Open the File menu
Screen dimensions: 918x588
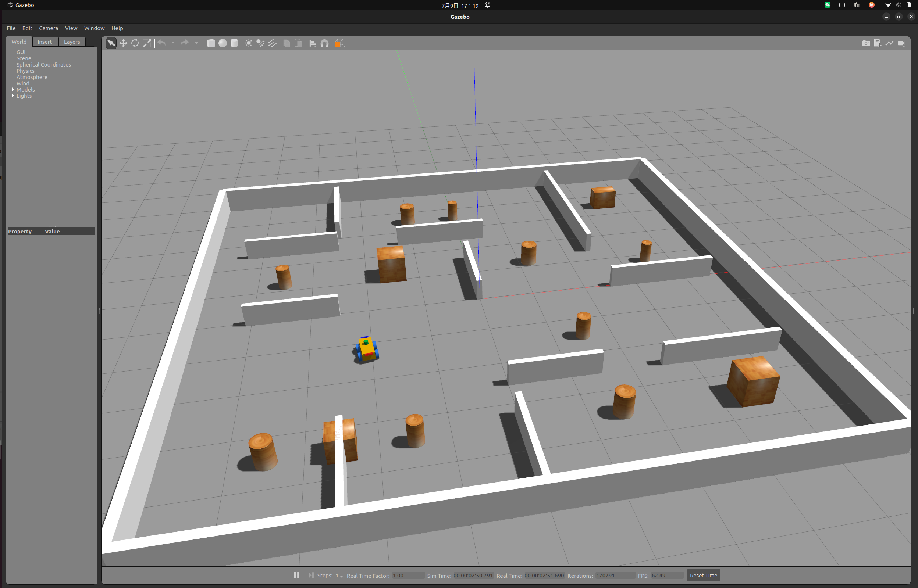click(x=11, y=28)
